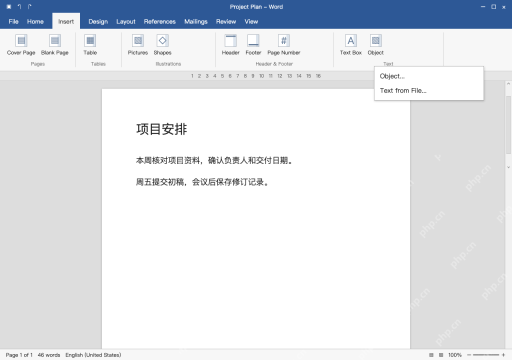Switch to the Design tab
The image size is (512, 360).
click(98, 22)
